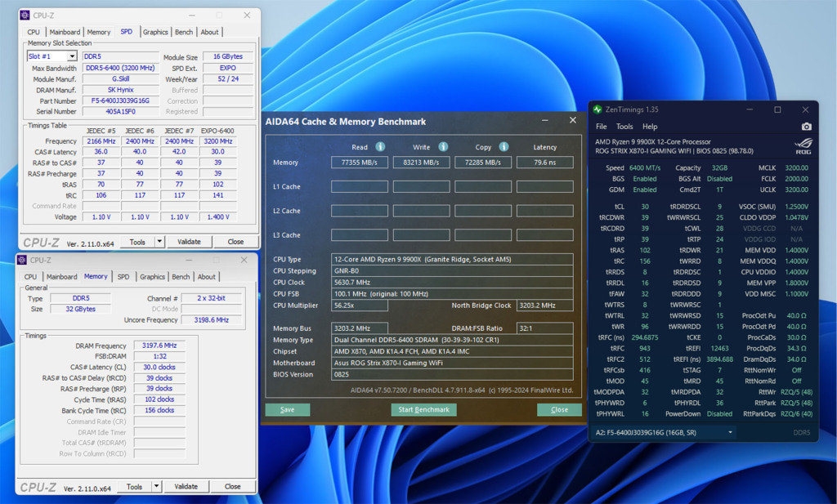The height and width of the screenshot is (504, 837).
Task: Select Mainboard tab in CPU-Z Memory window
Action: pyautogui.click(x=61, y=277)
